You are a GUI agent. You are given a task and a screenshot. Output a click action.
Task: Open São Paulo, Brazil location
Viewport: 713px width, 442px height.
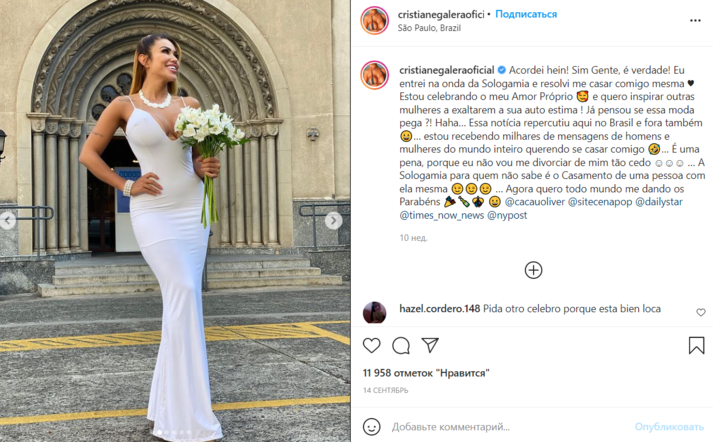pyautogui.click(x=429, y=28)
